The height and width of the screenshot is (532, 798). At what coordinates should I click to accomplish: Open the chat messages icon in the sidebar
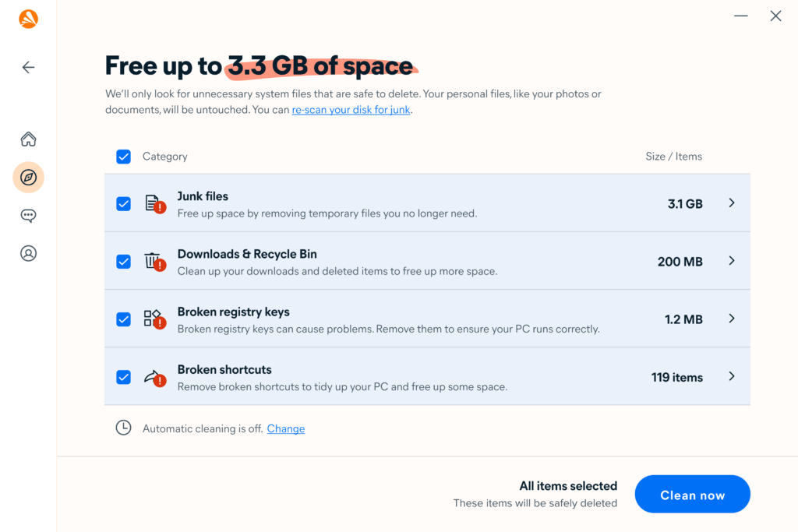(x=28, y=215)
